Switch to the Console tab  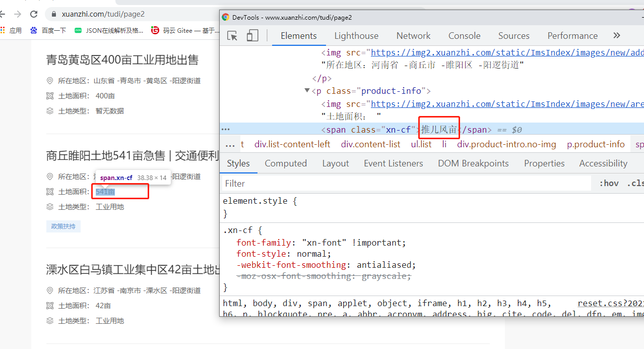click(x=464, y=36)
